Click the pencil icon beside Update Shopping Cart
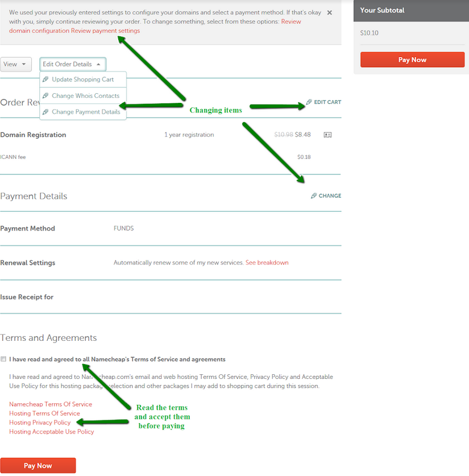Image resolution: width=469 pixels, height=476 pixels. 45,79
